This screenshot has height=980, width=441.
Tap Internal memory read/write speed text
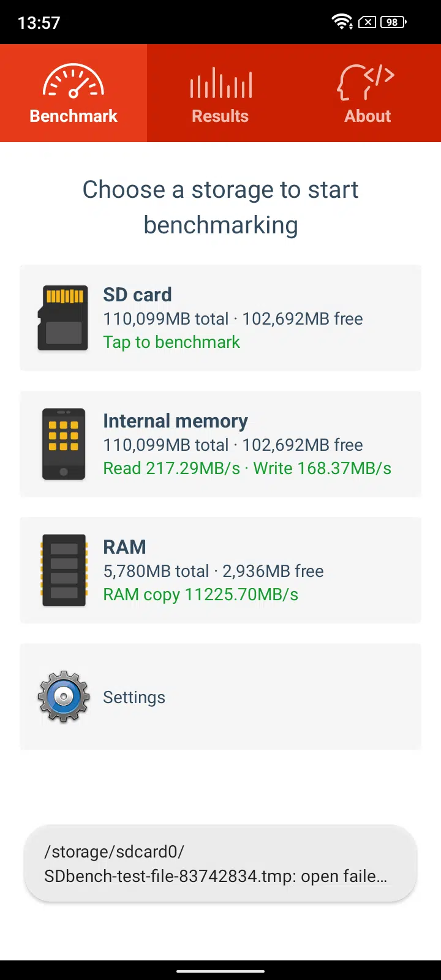(247, 468)
